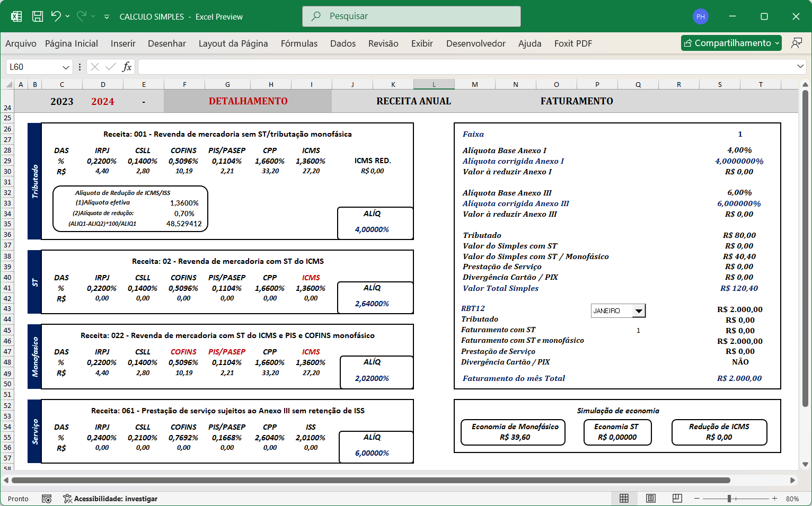Viewport: 812px width, 506px height.
Task: Select Normal view grid icon
Action: click(624, 499)
